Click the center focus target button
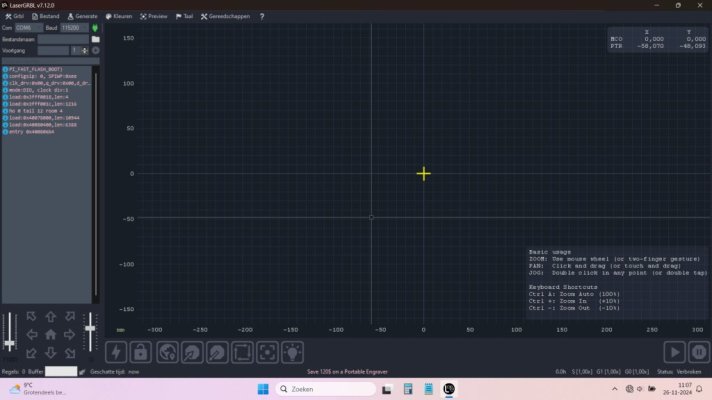This screenshot has height=400, width=712. coord(267,352)
